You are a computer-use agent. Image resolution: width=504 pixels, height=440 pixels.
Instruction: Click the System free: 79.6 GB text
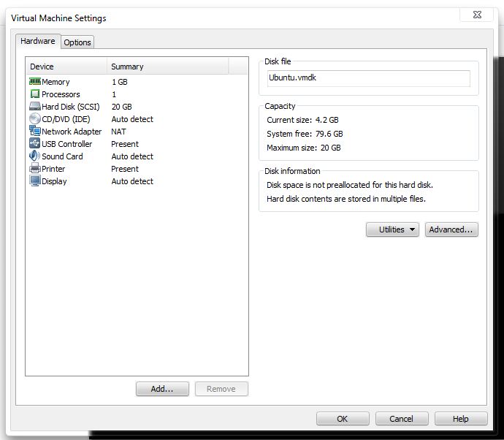pos(305,134)
